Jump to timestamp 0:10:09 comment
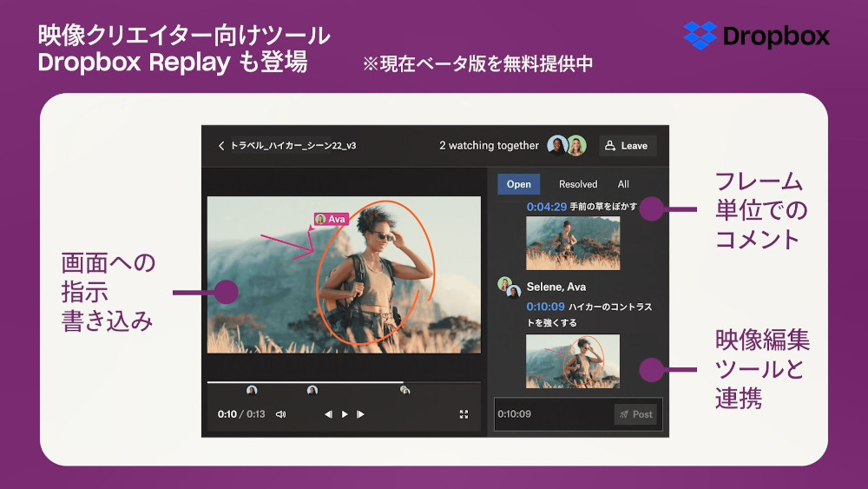The image size is (868, 489). click(x=546, y=307)
